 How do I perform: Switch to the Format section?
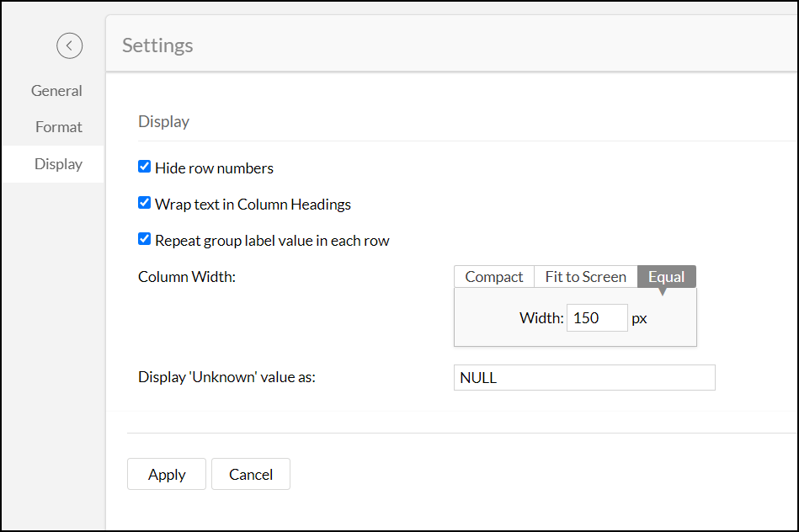[58, 126]
